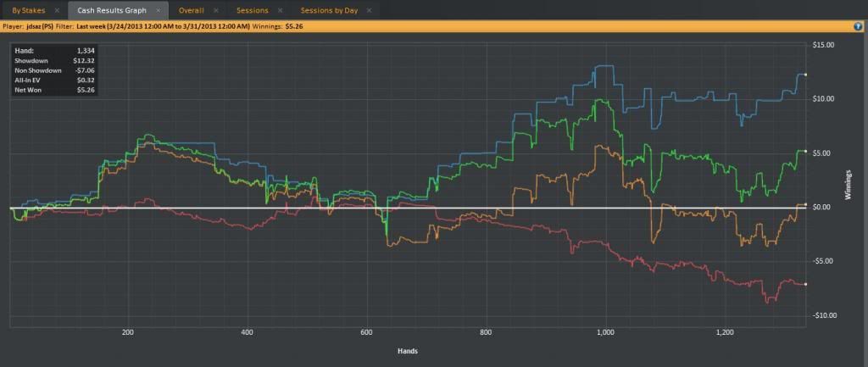
Task: Close the Cash Results Graph tab
Action: (x=158, y=10)
